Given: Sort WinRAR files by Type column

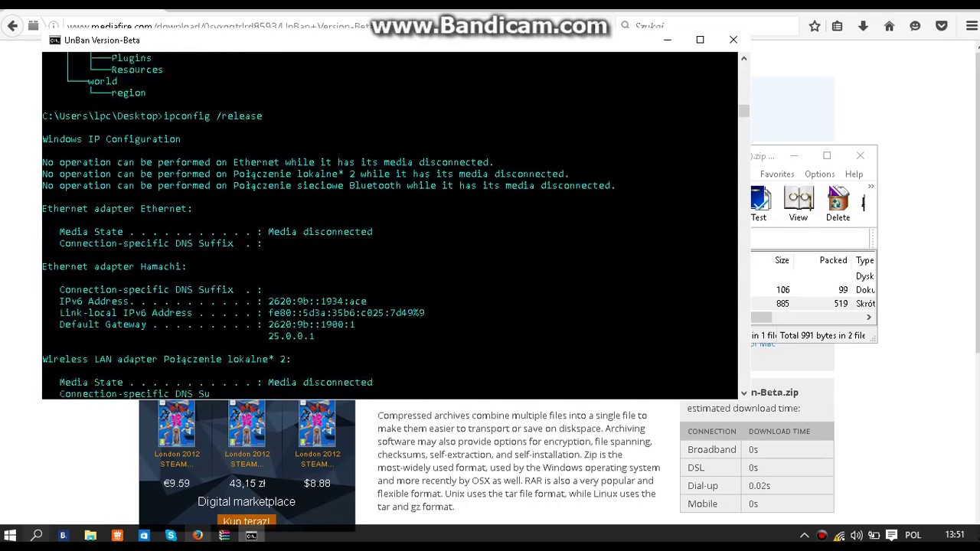Looking at the screenshot, I should 864,260.
